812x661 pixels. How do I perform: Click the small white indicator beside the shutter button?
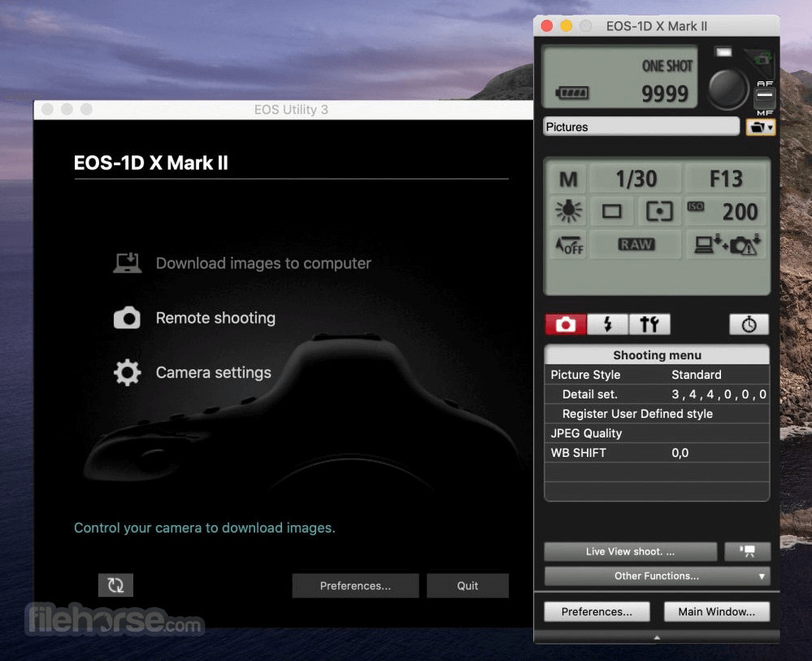723,52
